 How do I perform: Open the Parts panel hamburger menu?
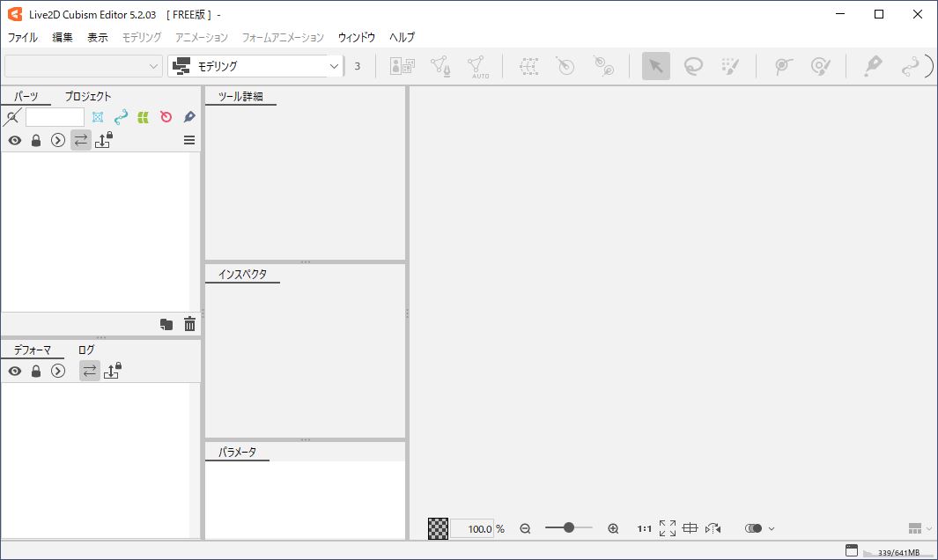[x=189, y=140]
